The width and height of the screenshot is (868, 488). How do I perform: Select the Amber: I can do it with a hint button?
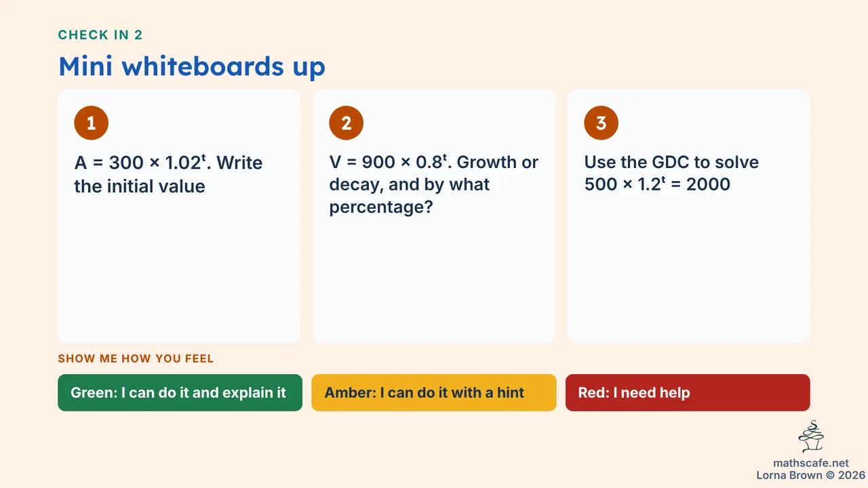pos(434,392)
